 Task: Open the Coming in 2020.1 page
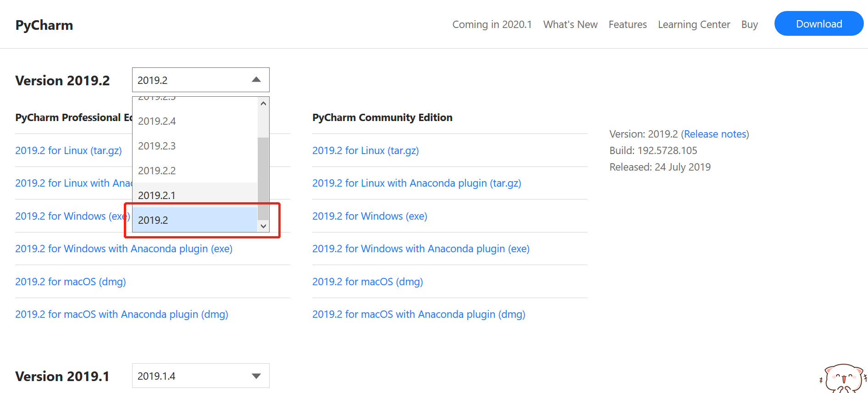coord(492,24)
